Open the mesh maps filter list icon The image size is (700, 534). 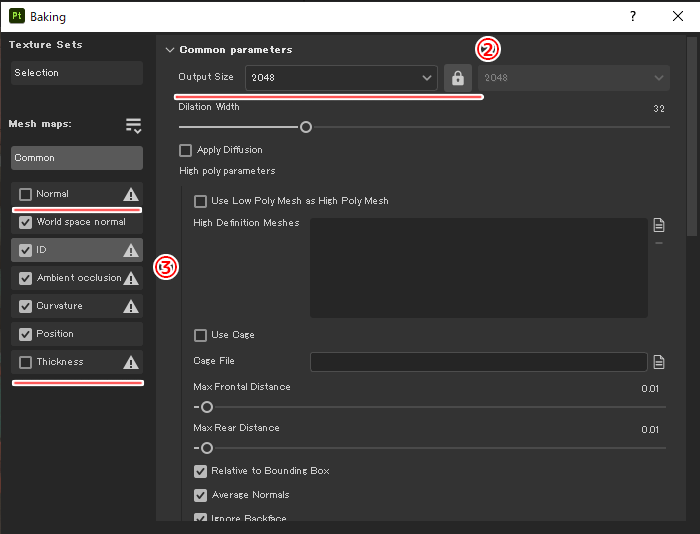tap(133, 125)
